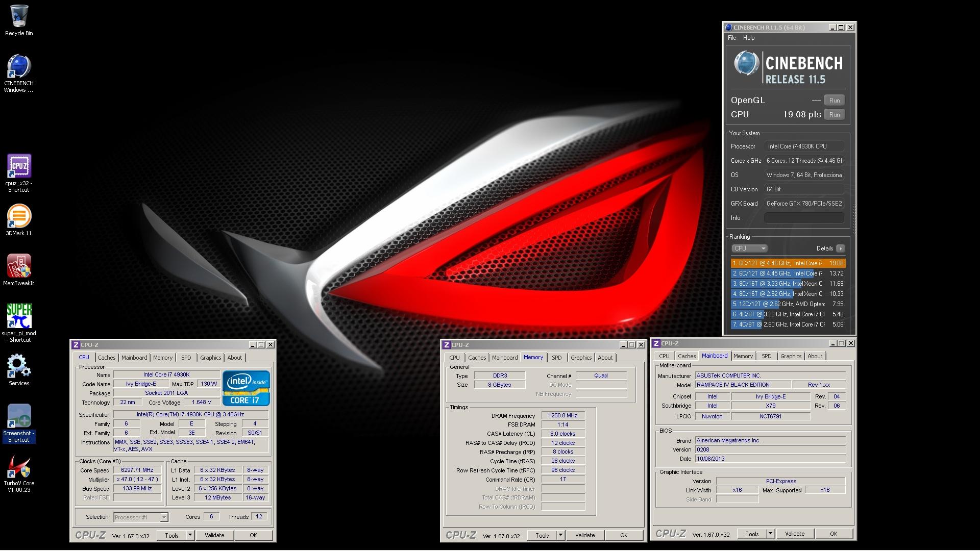Open the Recycle Bin desktop icon

point(19,20)
